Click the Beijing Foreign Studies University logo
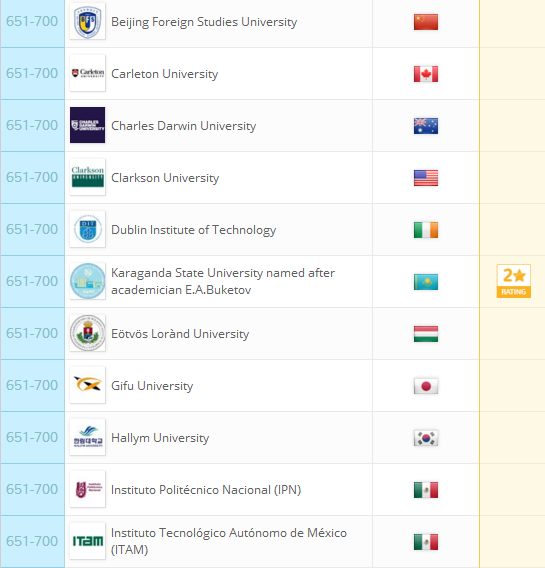This screenshot has width=545, height=568. click(x=87, y=21)
